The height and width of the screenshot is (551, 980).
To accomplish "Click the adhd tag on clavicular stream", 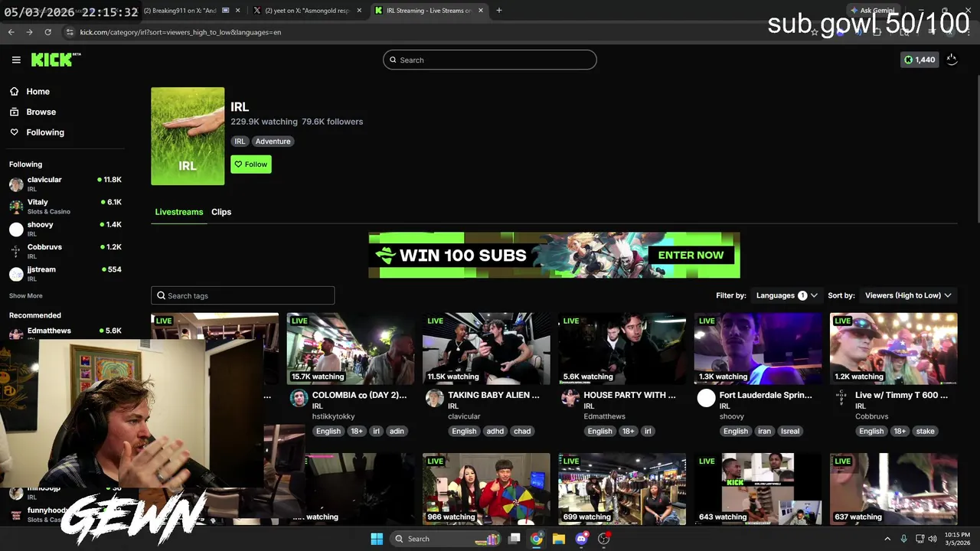I will (495, 431).
